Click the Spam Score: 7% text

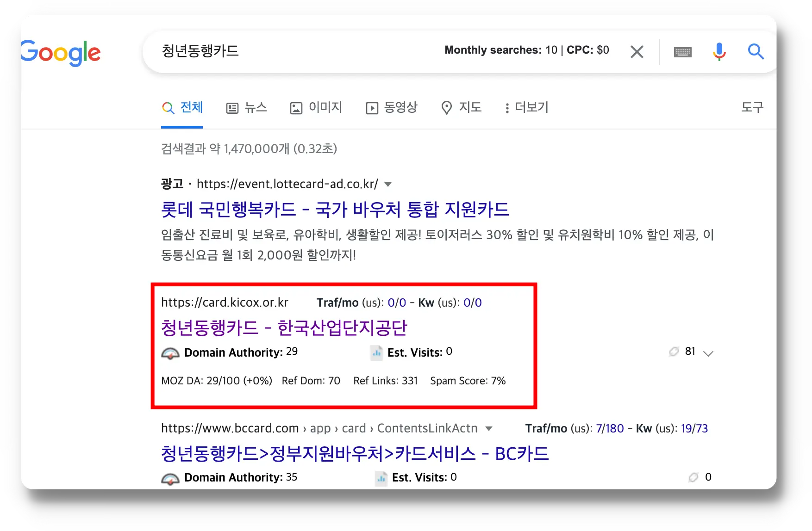[x=468, y=381]
